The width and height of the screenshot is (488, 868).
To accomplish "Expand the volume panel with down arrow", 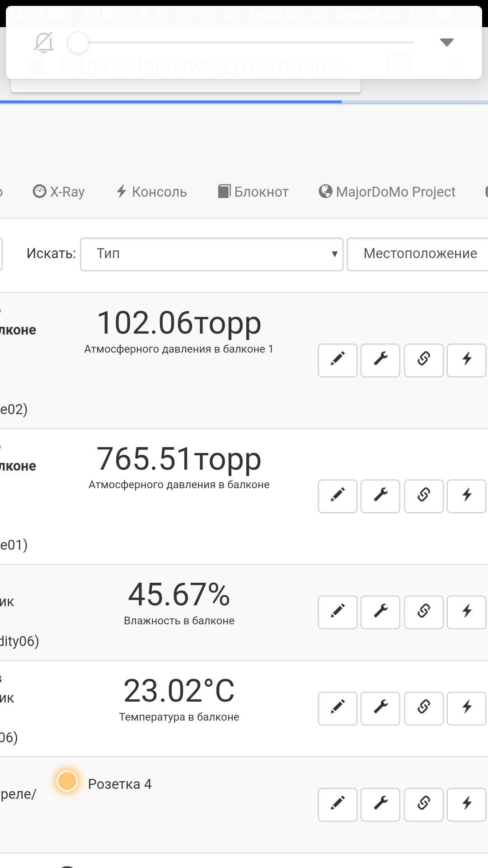I will (446, 42).
